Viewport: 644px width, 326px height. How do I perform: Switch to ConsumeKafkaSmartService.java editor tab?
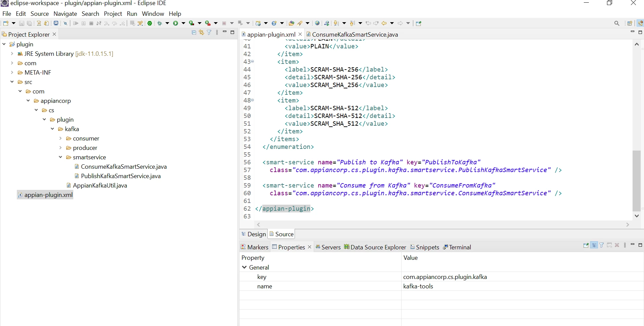pos(352,34)
